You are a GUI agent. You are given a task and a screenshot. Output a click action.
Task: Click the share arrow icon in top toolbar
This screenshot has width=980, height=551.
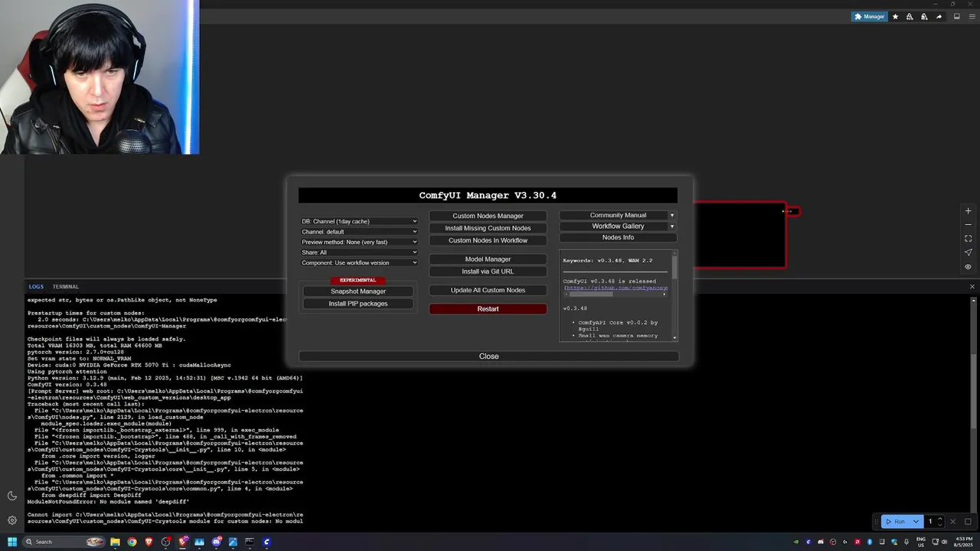click(x=939, y=17)
